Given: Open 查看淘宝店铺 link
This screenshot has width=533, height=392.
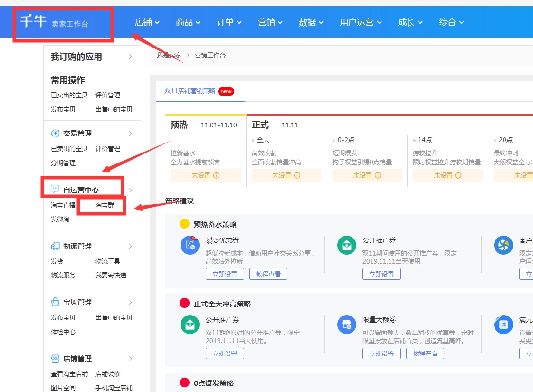Looking at the screenshot, I should pyautogui.click(x=69, y=374).
